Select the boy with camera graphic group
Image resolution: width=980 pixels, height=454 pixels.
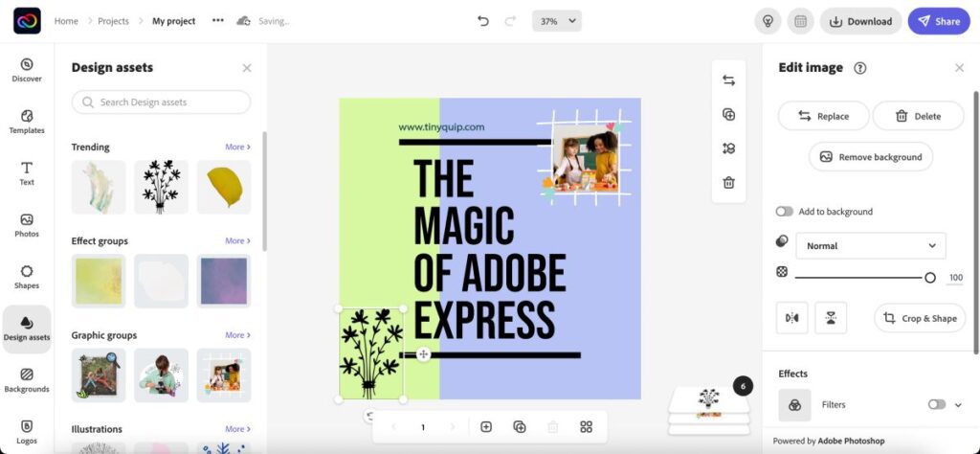[x=161, y=375]
